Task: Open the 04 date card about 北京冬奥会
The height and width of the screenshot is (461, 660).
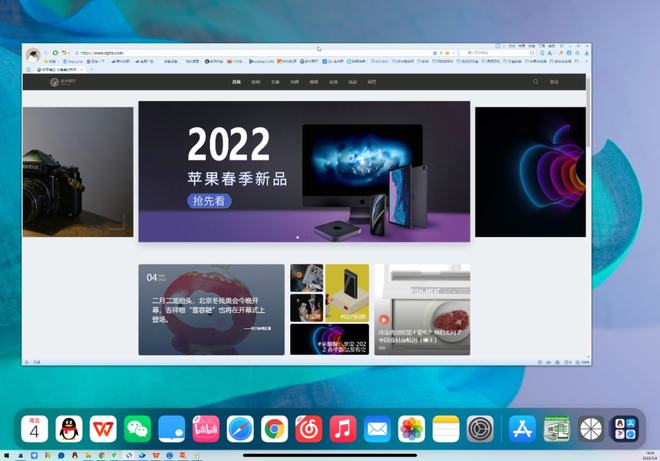Action: (x=211, y=309)
